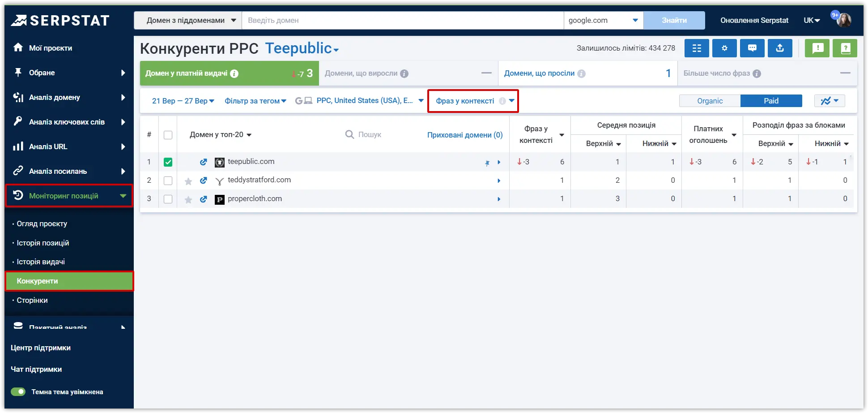Toggle the dark theme switch
Screen dimensions: 868x413
click(18, 392)
